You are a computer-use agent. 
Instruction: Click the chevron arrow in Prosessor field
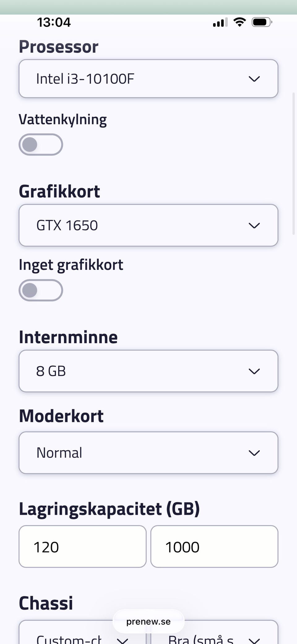tap(254, 79)
